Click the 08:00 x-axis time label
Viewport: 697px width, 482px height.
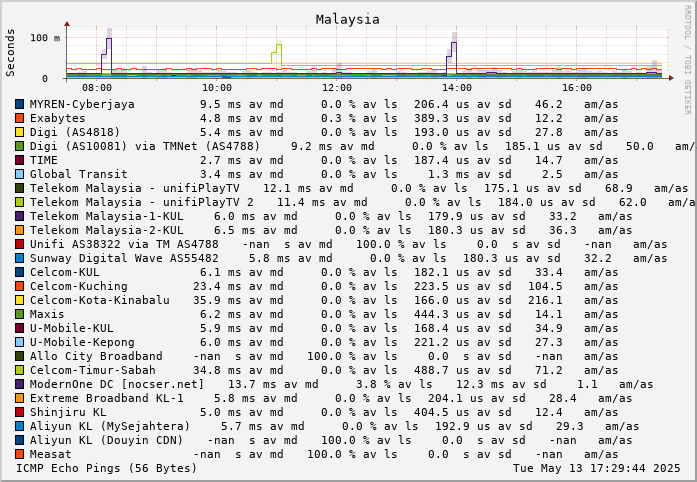(97, 88)
